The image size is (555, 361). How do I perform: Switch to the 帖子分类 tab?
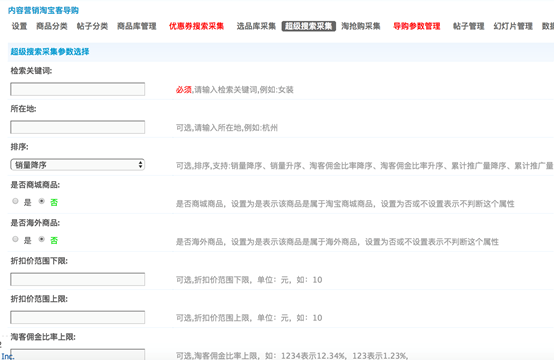(x=92, y=26)
